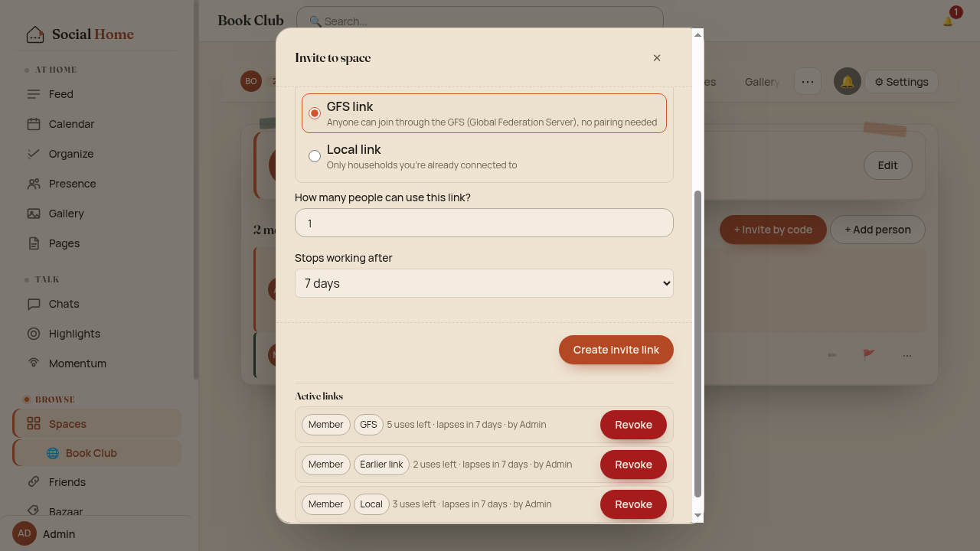
Task: Open Feed from the sidebar
Action: (97, 94)
